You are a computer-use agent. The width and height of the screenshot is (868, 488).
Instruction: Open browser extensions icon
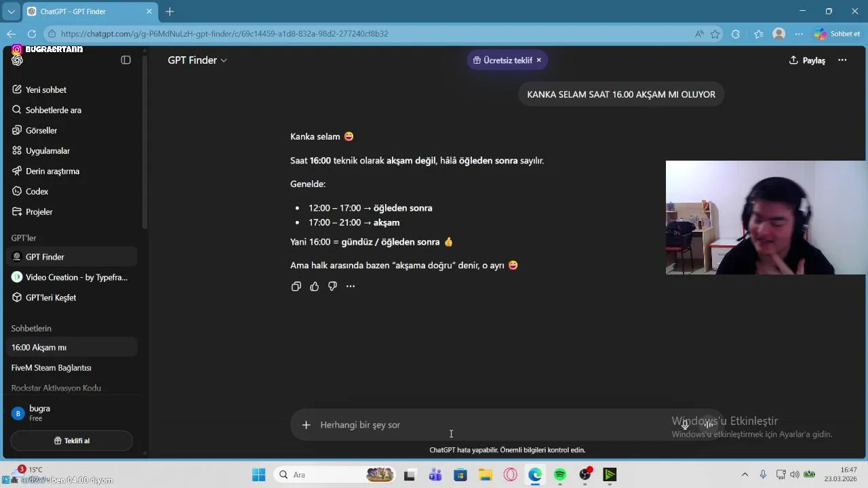tap(736, 34)
